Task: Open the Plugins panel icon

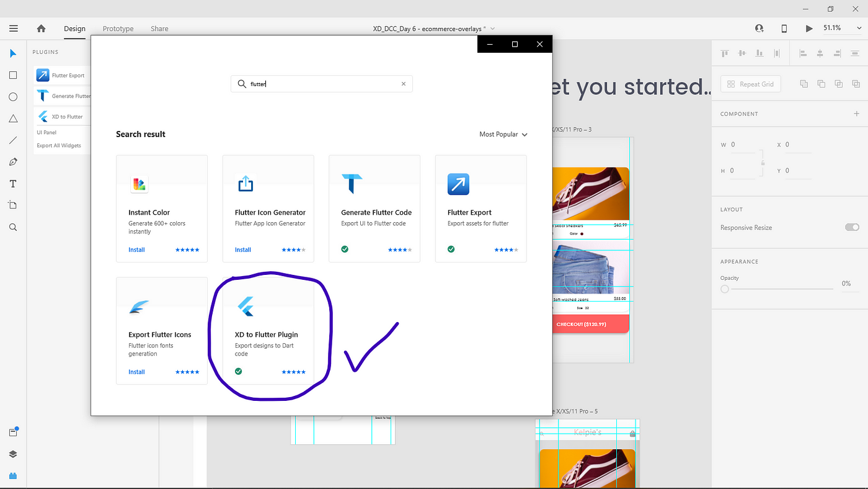Action: (x=13, y=476)
